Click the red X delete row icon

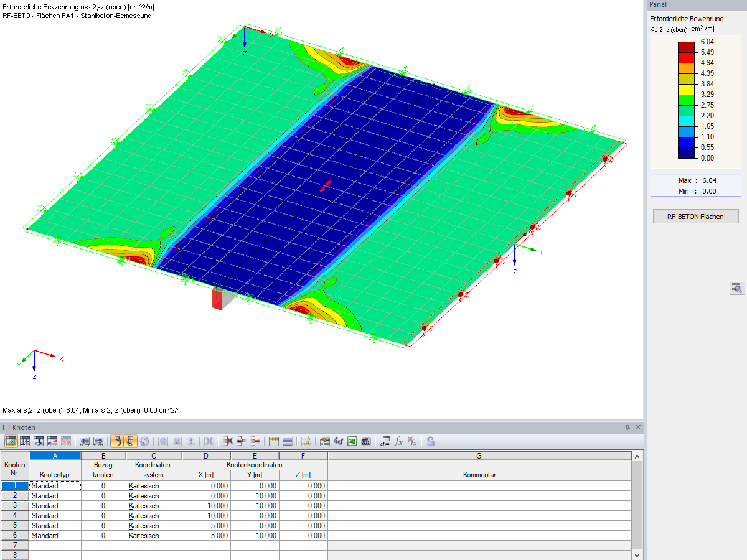[228, 441]
